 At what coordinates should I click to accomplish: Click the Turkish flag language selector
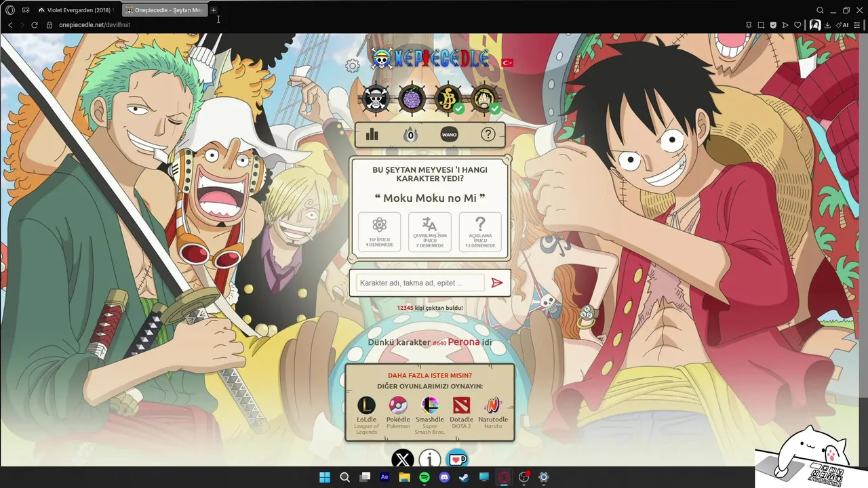click(x=507, y=62)
